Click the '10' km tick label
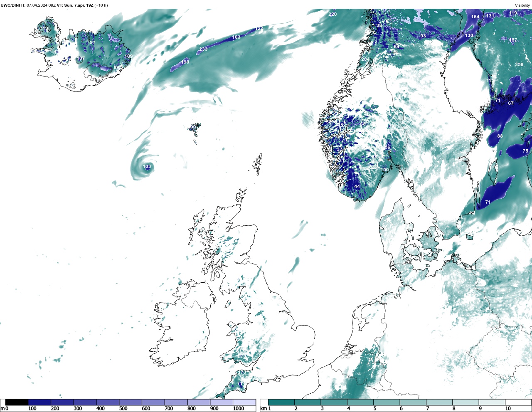Image resolution: width=532 pixels, height=412 pixels. [x=508, y=409]
